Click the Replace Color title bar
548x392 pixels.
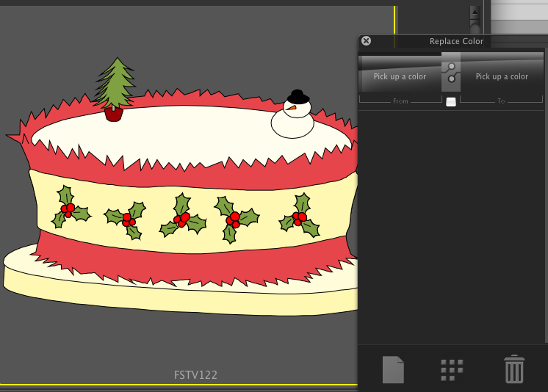(456, 41)
